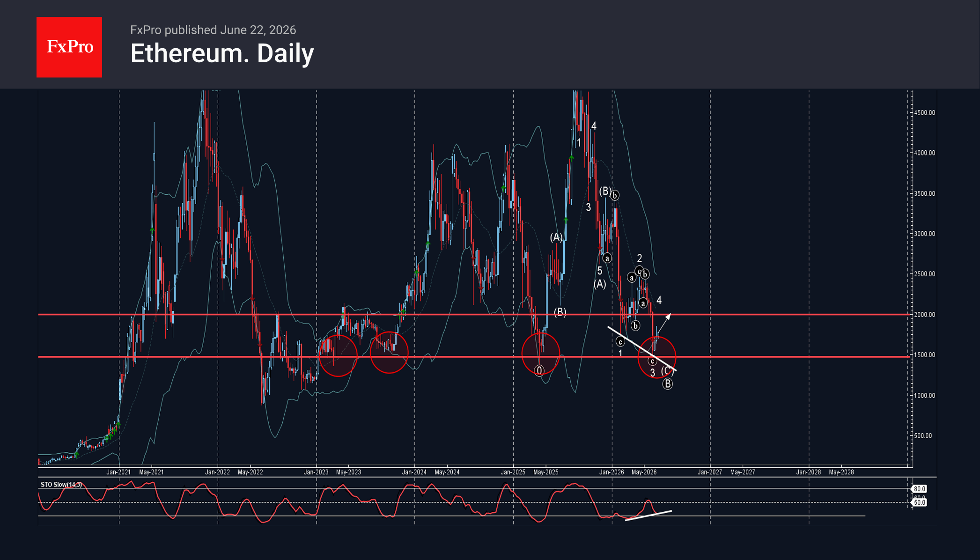Click the 1000.00 price axis label
The image size is (980, 560).
924,396
